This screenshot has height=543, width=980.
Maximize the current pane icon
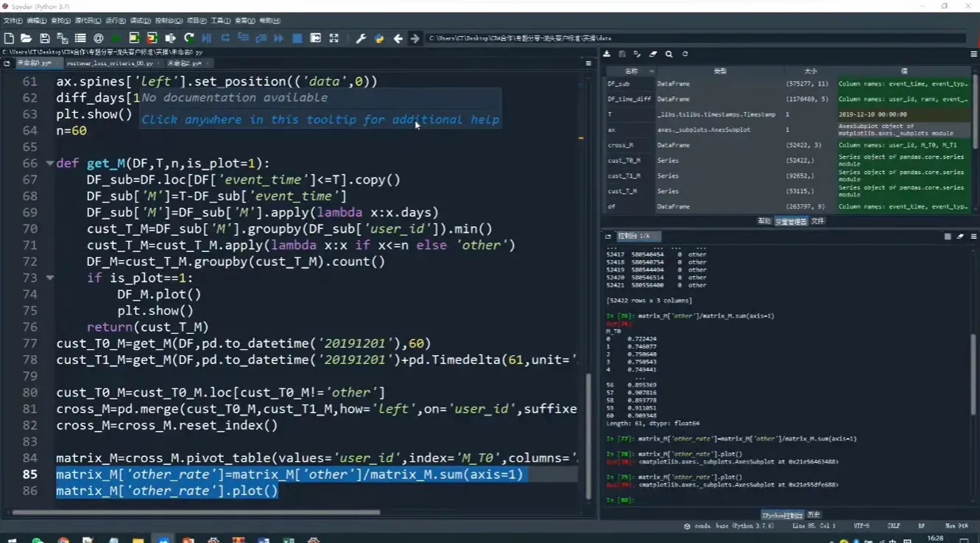tap(316, 38)
